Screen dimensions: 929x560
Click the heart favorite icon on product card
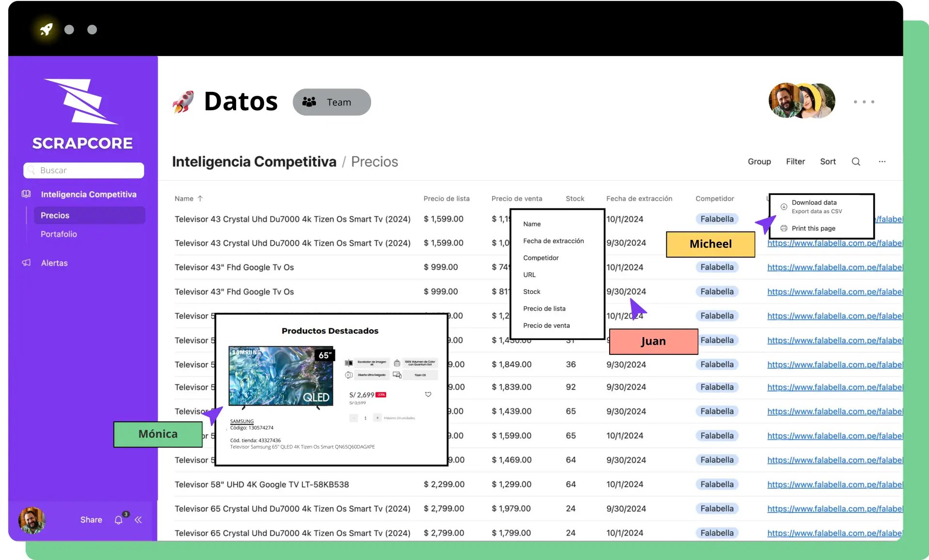click(x=428, y=394)
